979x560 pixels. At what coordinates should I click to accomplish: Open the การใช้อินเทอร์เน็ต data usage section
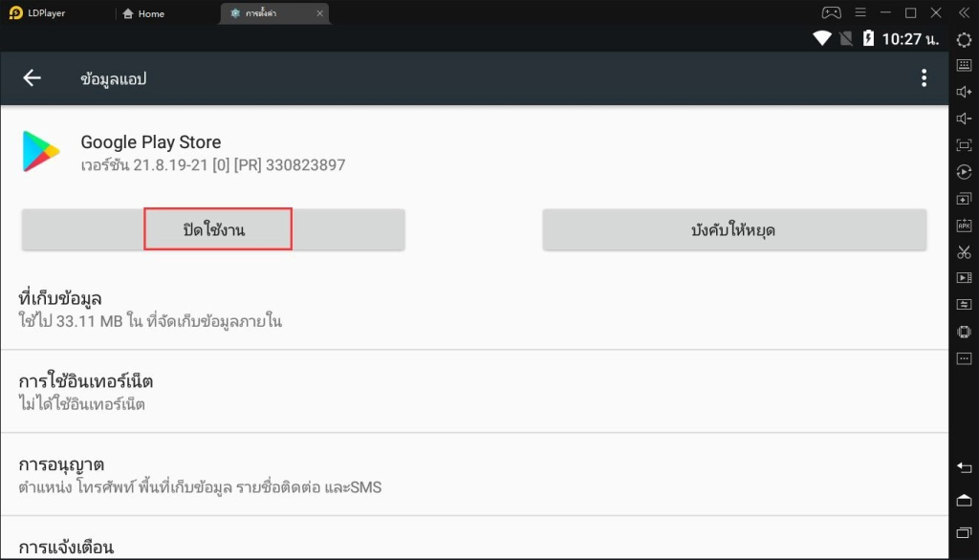click(474, 392)
